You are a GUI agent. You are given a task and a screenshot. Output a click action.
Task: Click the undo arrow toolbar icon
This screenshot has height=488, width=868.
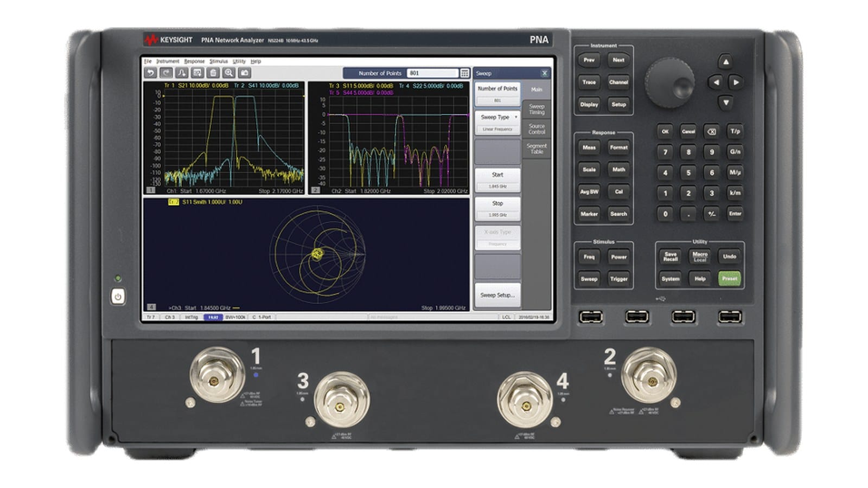click(x=150, y=73)
